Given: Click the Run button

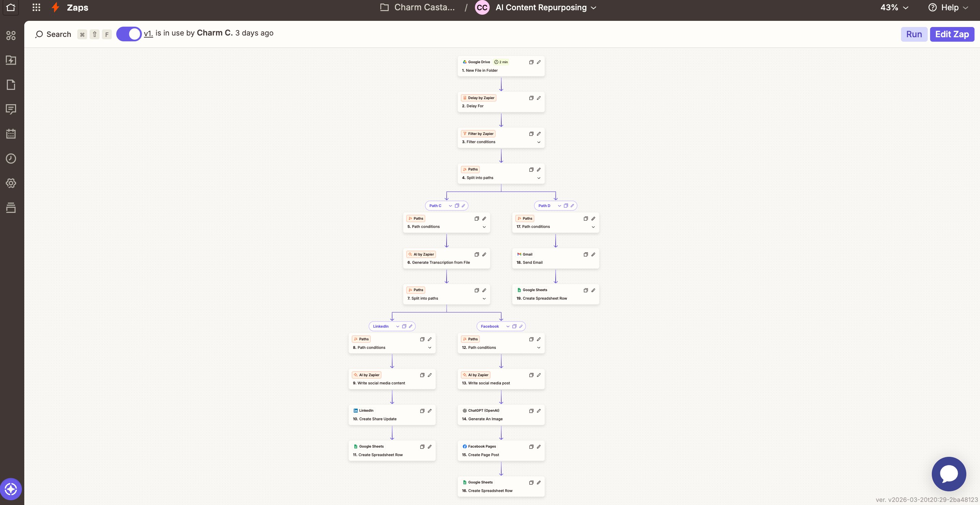Looking at the screenshot, I should coord(914,34).
